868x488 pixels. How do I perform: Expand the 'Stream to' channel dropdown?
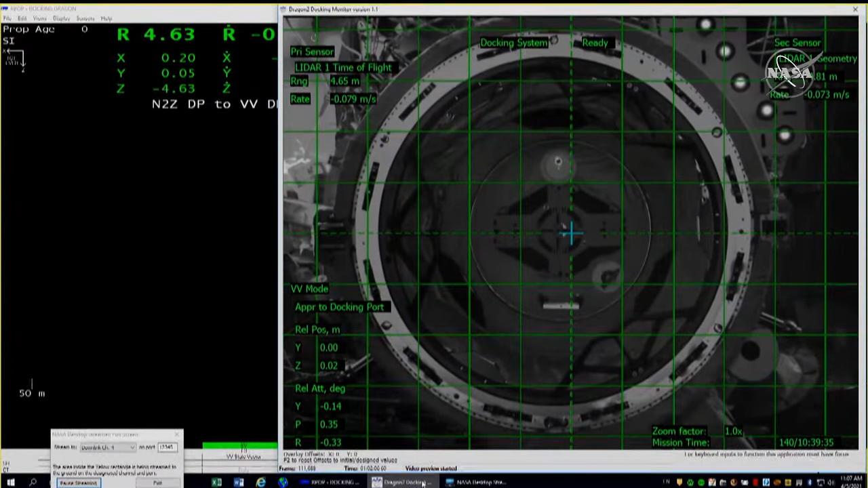click(108, 447)
